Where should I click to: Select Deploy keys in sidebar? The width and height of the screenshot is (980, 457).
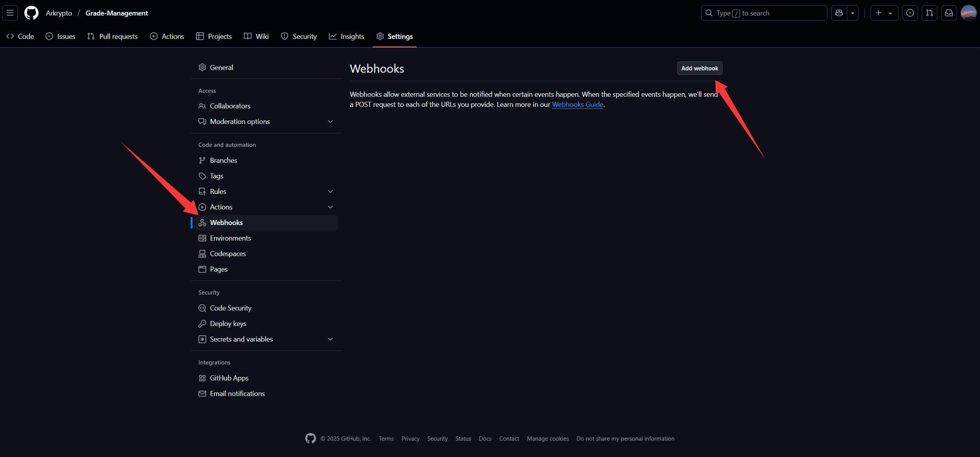point(228,324)
